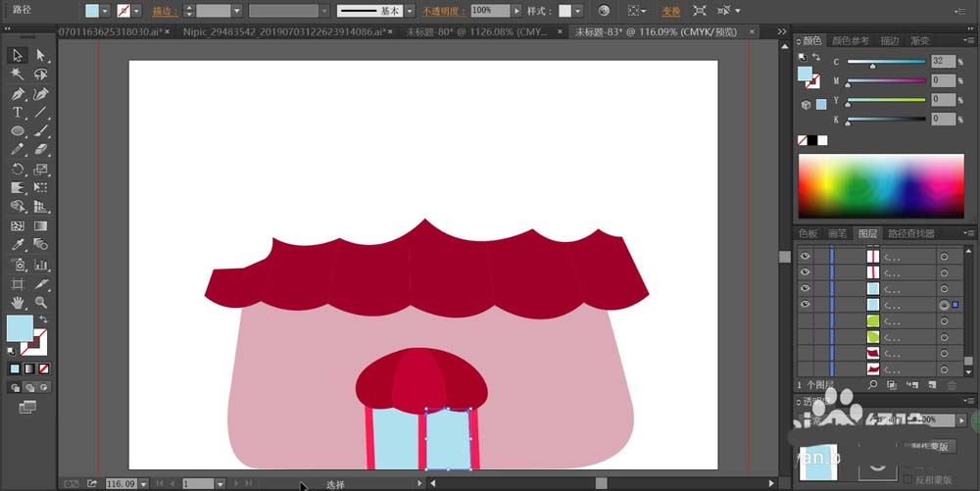Expand the opacity 100% slider arrow
The image size is (980, 491).
tap(516, 11)
